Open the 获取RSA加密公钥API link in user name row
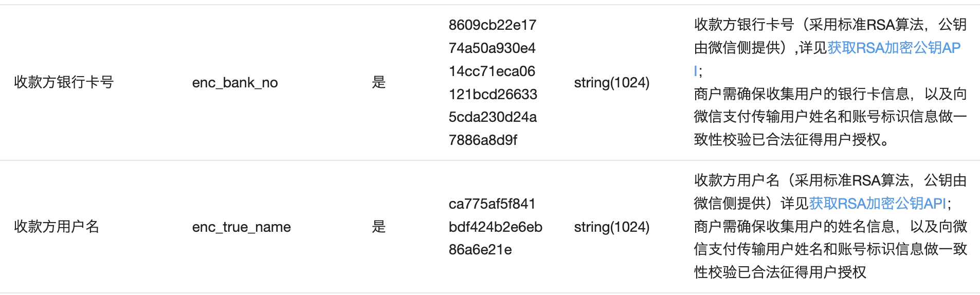This screenshot has height=295, width=980. [x=878, y=204]
